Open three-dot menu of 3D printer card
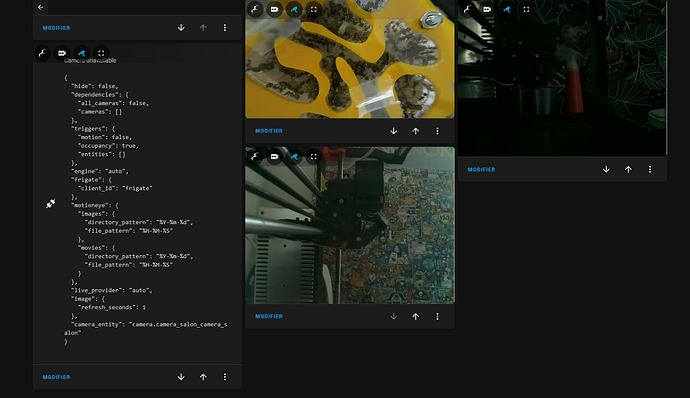Viewport: 690px width, 398px height. tap(437, 317)
